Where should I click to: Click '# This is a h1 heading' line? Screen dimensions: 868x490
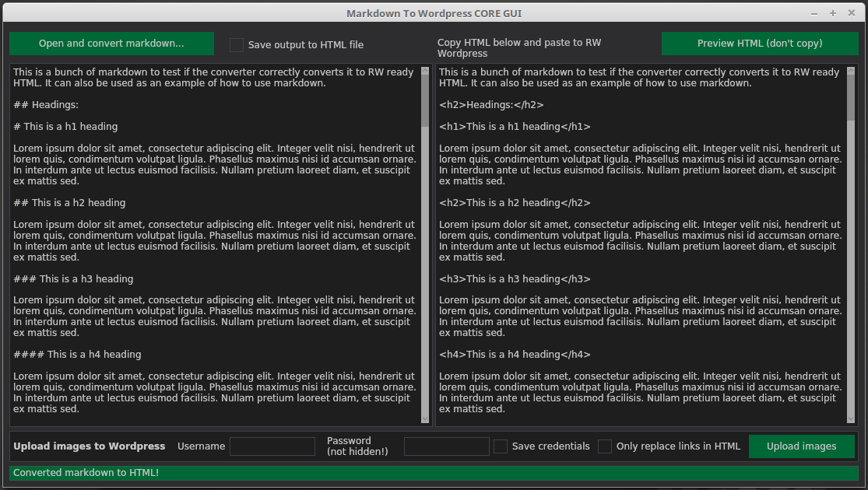[65, 126]
